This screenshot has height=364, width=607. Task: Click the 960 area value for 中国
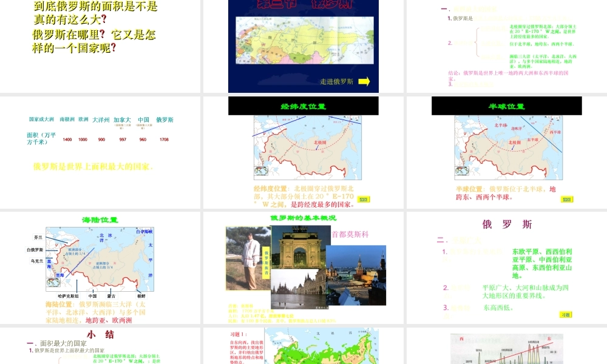point(143,140)
